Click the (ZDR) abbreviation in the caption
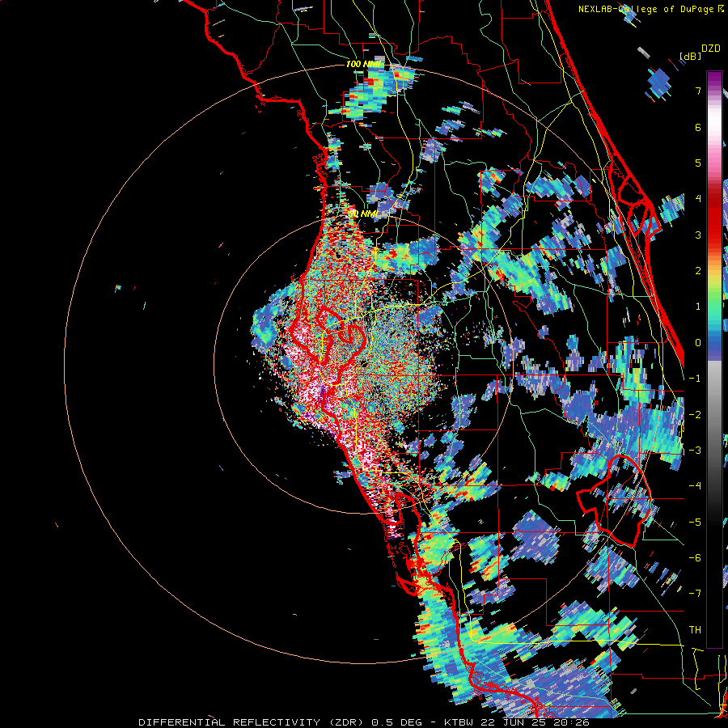The width and height of the screenshot is (728, 728). coord(346,722)
